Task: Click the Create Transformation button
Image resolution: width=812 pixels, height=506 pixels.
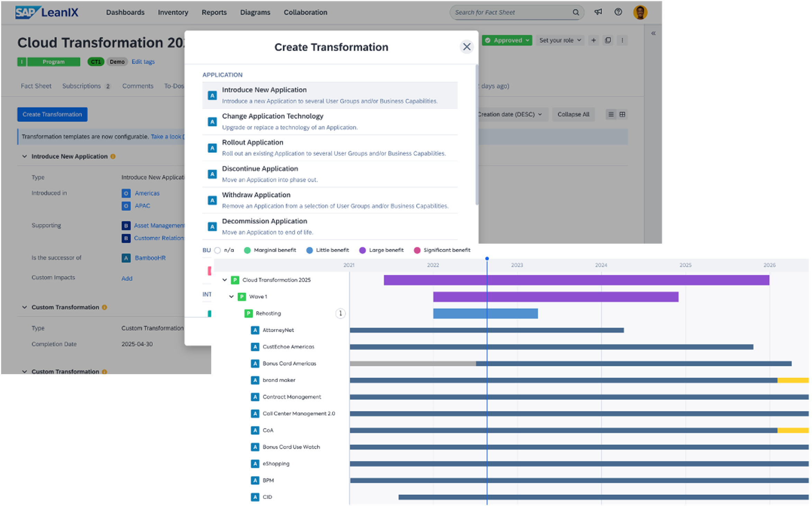Action: coord(52,115)
